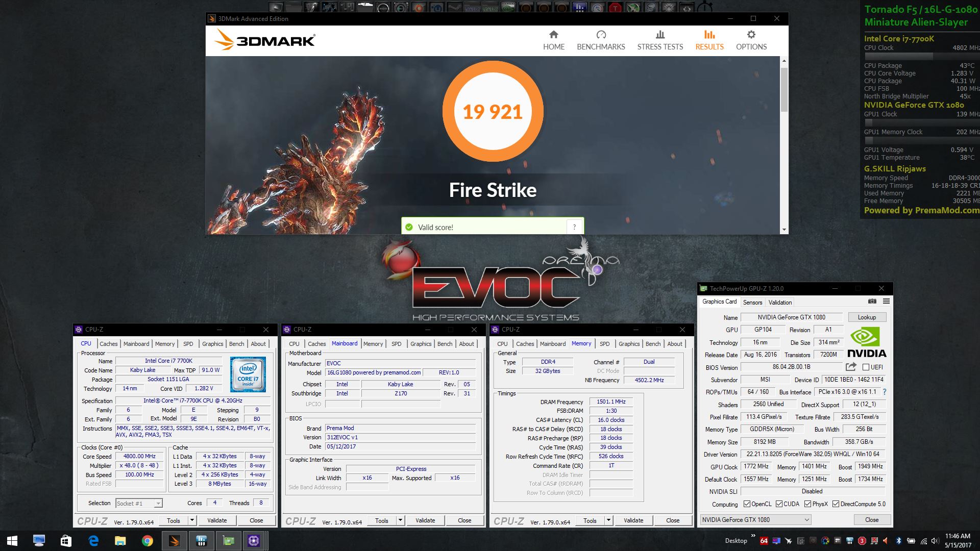Expand the Socket #1 selection dropdown
Viewport: 980px width, 551px height.
point(158,504)
